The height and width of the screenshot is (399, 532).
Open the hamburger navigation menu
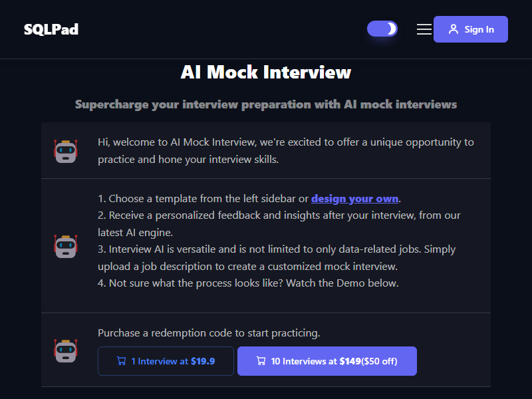click(424, 29)
